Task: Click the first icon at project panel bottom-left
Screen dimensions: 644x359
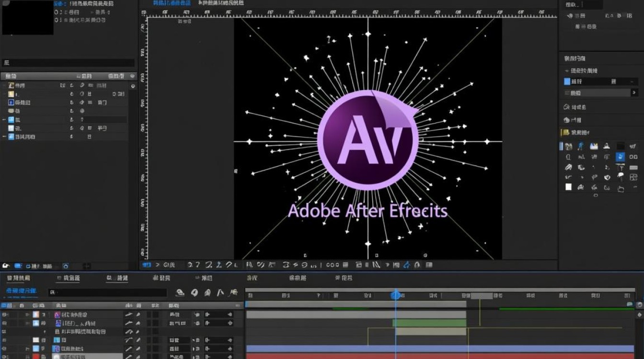Action: coord(6,266)
